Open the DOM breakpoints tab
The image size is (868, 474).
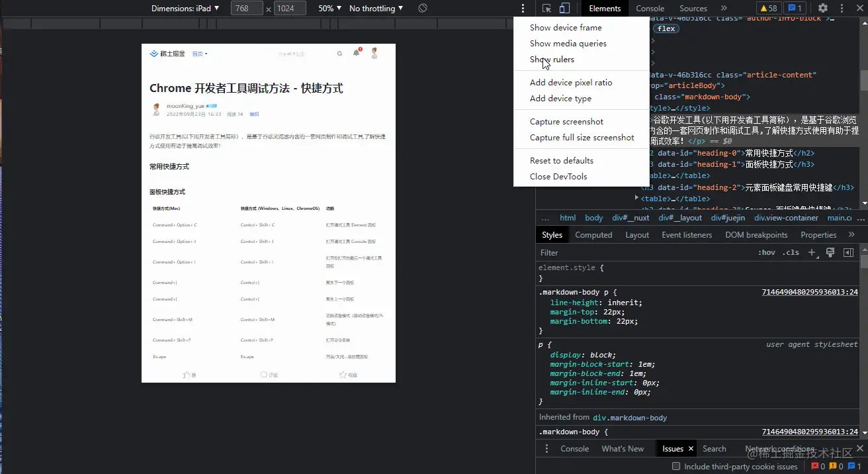tap(756, 235)
